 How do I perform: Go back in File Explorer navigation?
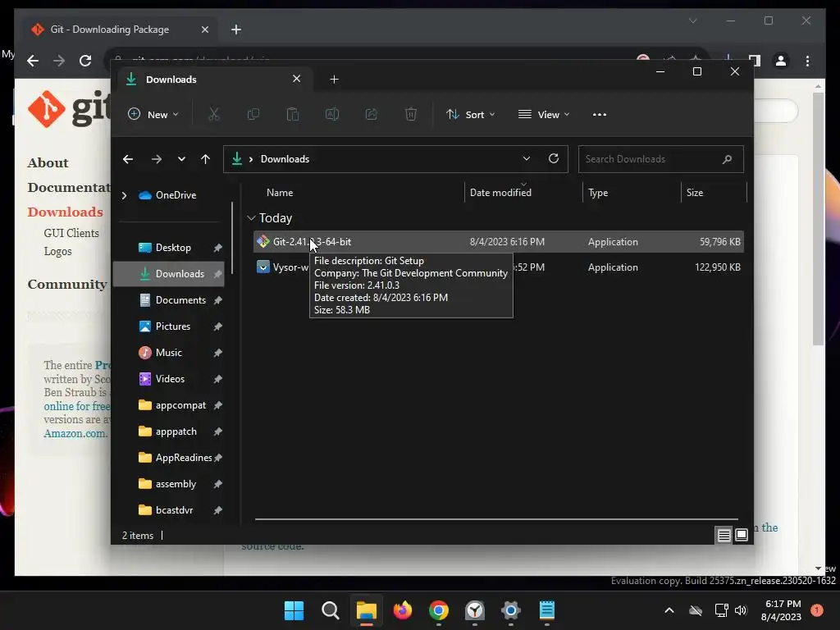127,159
